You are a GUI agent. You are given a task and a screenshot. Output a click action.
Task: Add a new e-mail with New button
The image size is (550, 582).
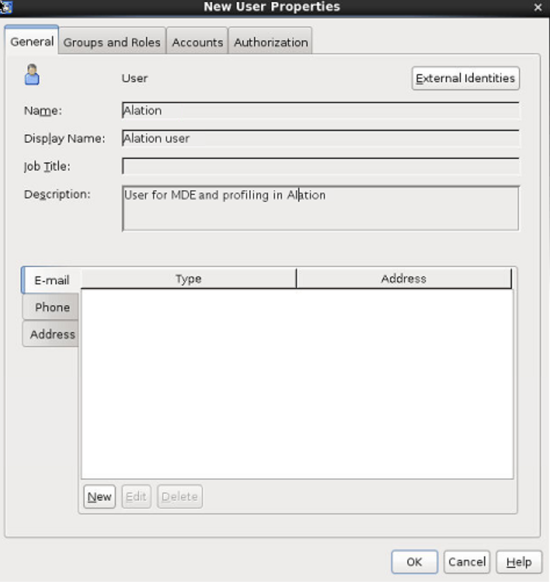coord(99,496)
